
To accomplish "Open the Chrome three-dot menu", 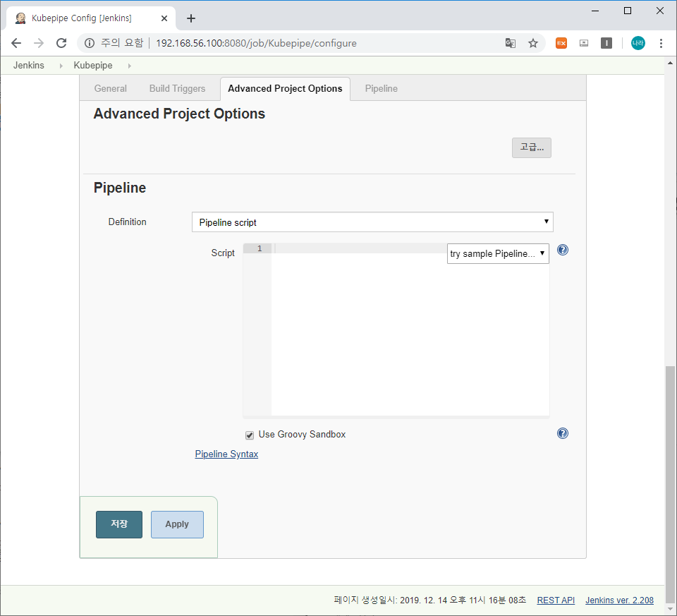I will (x=661, y=43).
